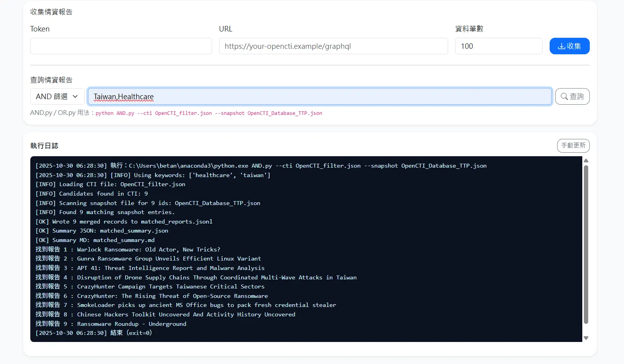
Task: Click log line 'Candidates found in CTI: 9'
Action: (92, 194)
